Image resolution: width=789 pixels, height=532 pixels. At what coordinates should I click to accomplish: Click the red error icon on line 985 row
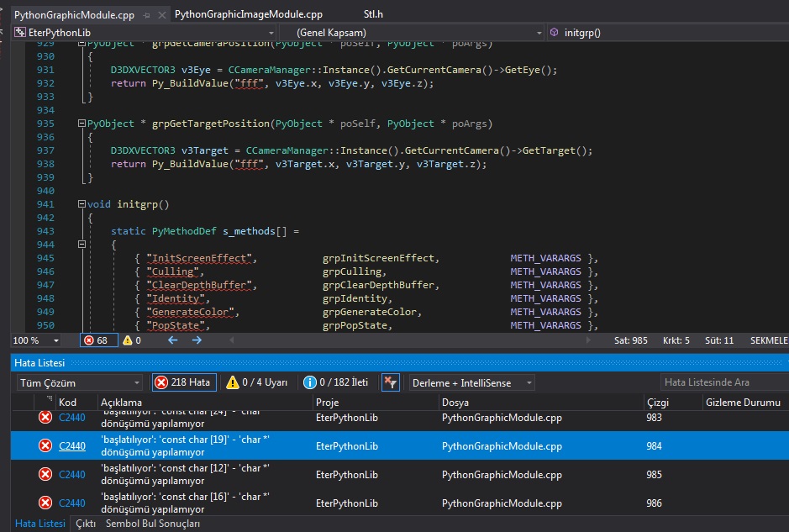coord(45,474)
